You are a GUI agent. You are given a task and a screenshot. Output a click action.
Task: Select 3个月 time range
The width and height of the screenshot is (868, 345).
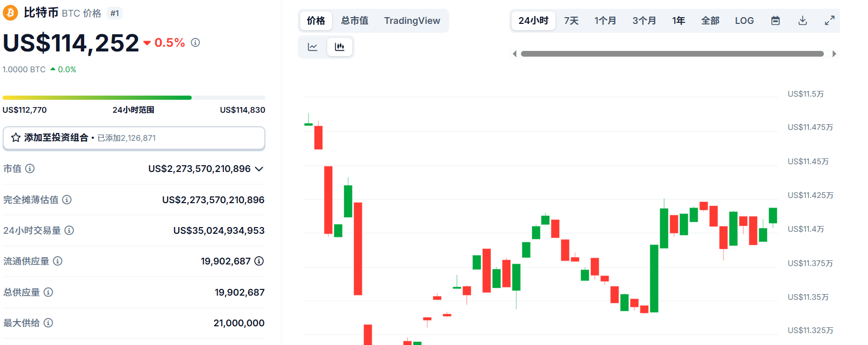[x=644, y=21]
